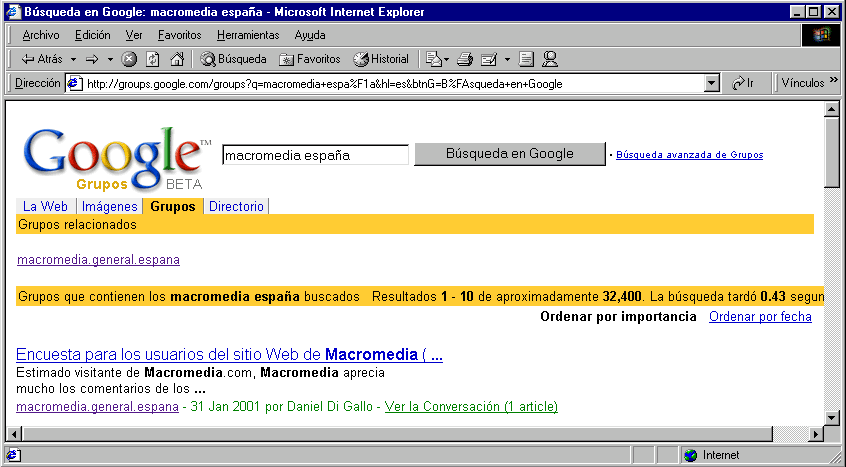The image size is (846, 467).
Task: Switch to the Directorio tab
Action: point(236,207)
